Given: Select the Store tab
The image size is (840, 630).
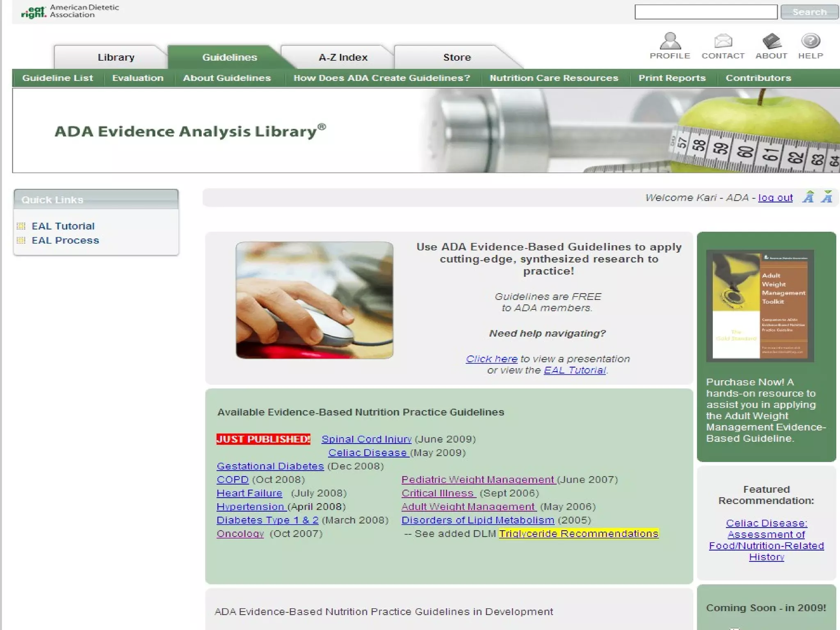Looking at the screenshot, I should point(457,57).
